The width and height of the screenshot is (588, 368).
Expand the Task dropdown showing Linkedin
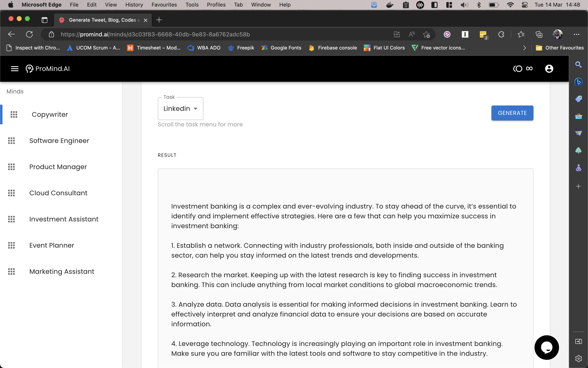[180, 109]
